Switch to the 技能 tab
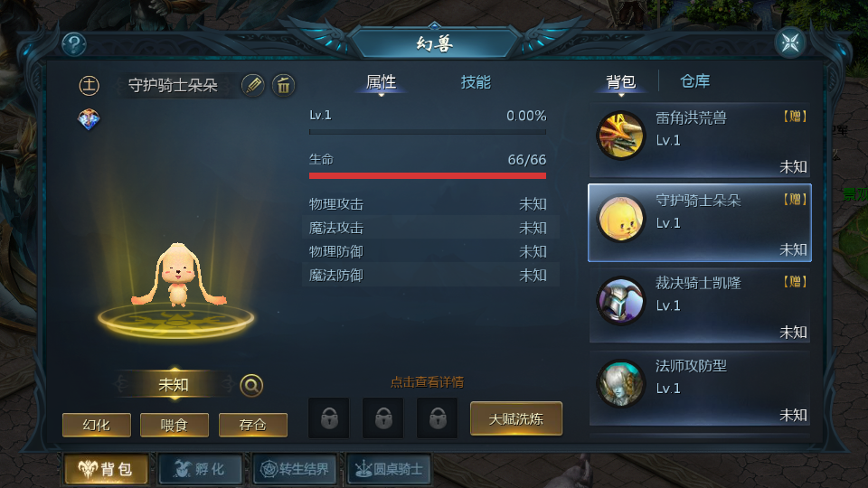Image resolution: width=868 pixels, height=488 pixels. click(476, 82)
